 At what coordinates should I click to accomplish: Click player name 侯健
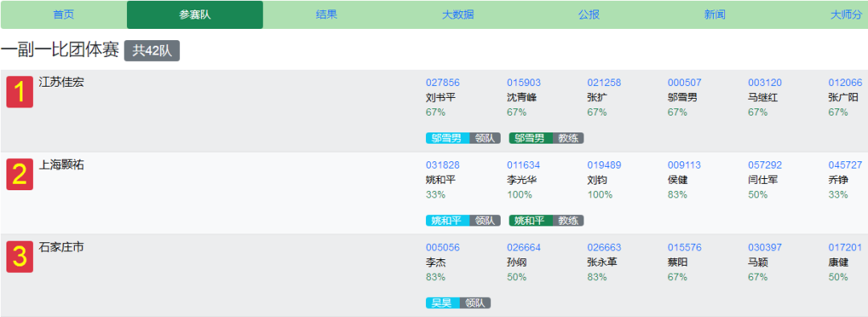(x=678, y=181)
